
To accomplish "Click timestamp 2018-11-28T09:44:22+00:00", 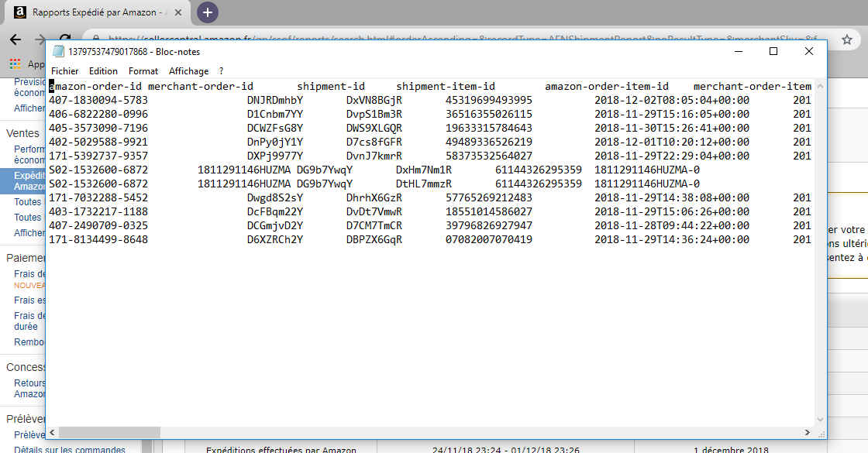I will pos(672,225).
